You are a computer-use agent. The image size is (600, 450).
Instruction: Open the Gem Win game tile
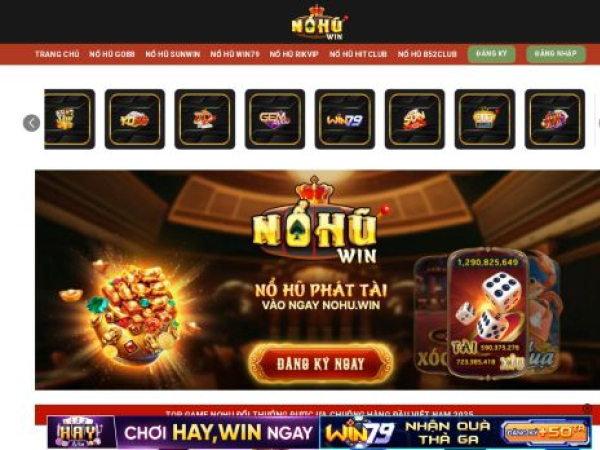point(275,119)
